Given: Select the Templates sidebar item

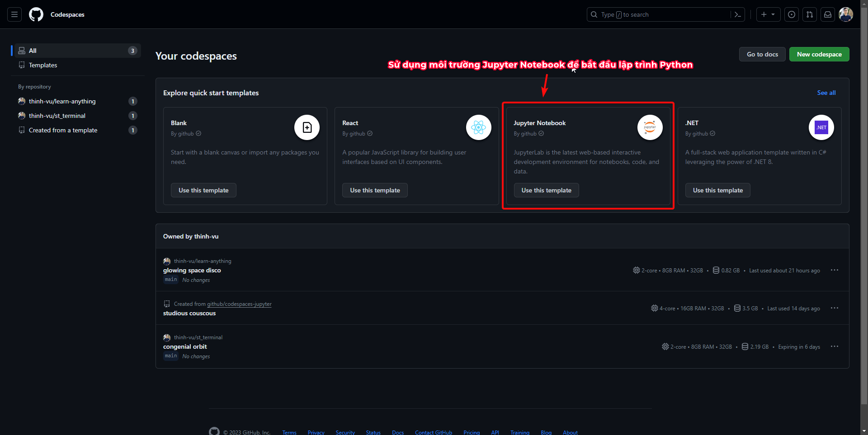Looking at the screenshot, I should pos(43,65).
